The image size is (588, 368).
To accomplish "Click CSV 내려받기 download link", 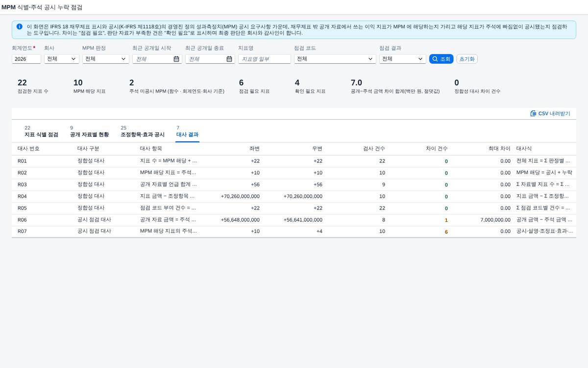I will pos(550,113).
